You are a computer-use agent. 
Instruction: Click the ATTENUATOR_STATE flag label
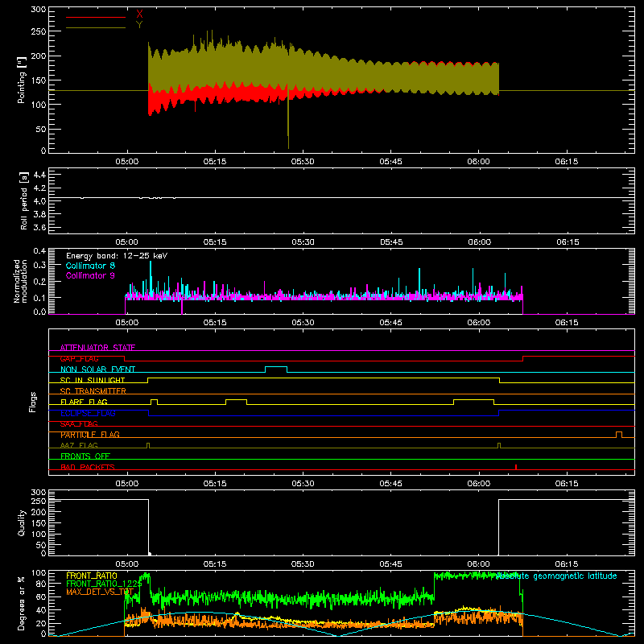click(97, 348)
